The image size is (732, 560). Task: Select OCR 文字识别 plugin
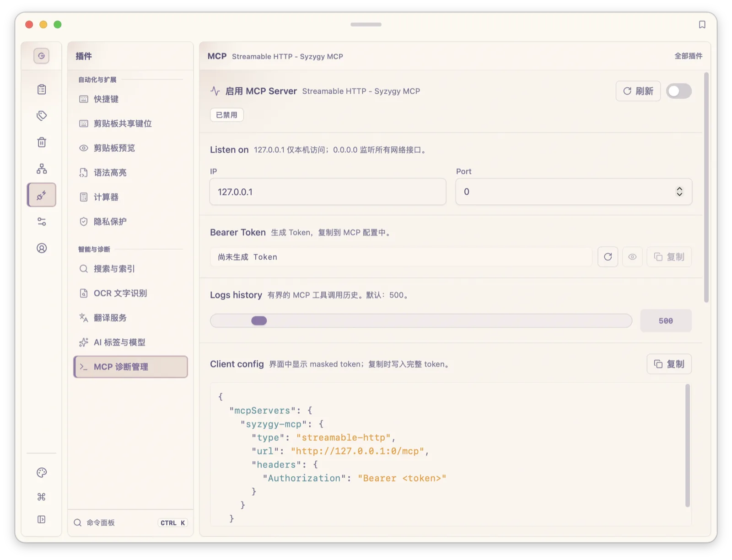130,293
